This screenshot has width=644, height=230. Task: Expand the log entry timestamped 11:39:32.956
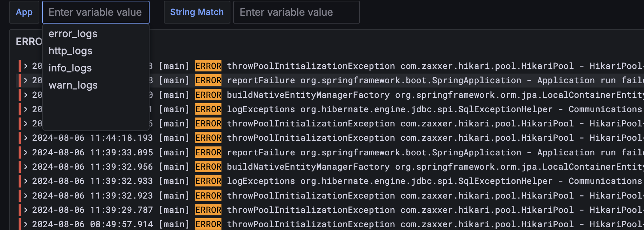(26, 167)
